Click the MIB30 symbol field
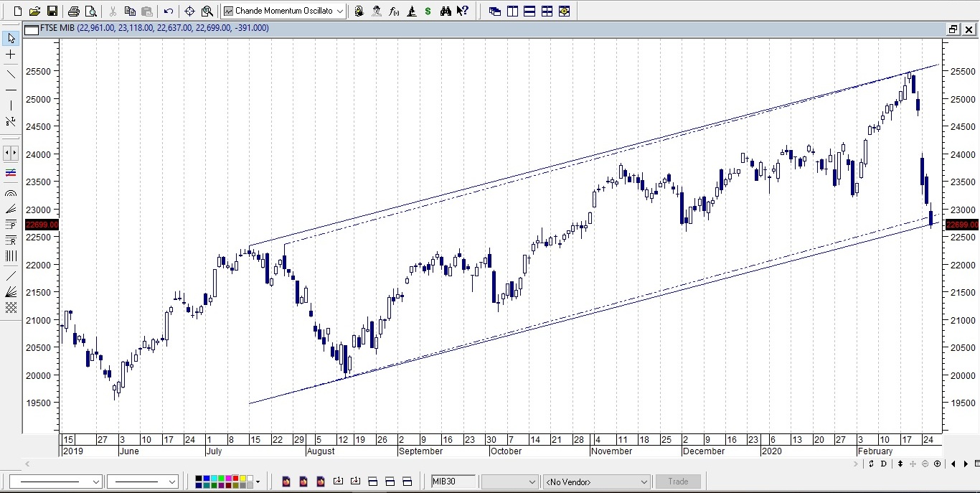 point(453,482)
